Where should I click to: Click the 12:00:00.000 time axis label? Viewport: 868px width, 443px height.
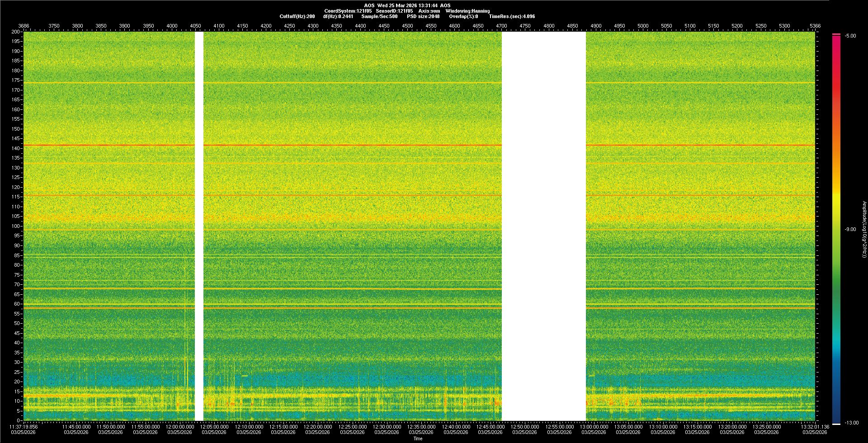pyautogui.click(x=180, y=427)
